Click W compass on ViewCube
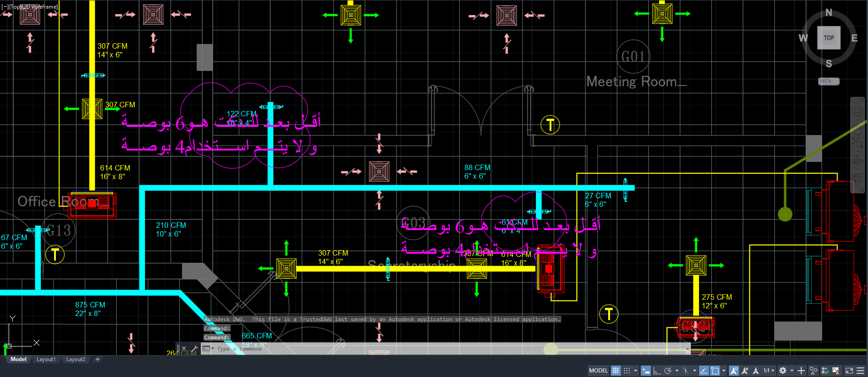 [803, 38]
